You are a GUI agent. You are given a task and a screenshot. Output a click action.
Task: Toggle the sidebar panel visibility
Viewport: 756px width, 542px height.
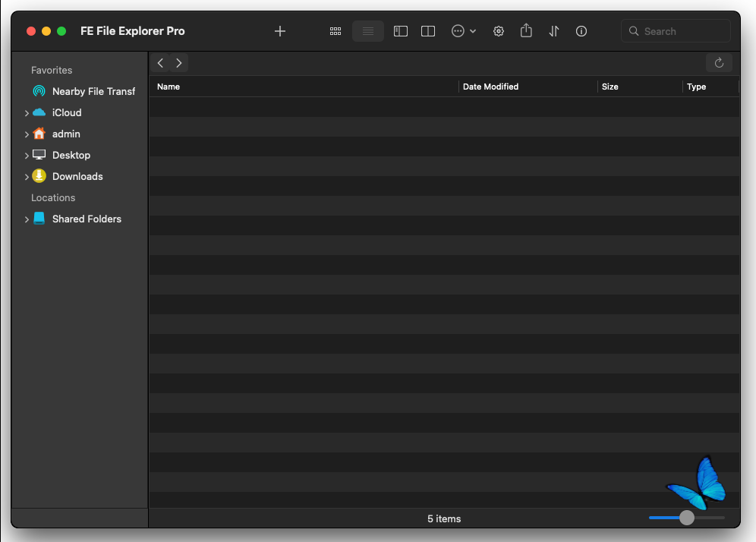coord(400,31)
